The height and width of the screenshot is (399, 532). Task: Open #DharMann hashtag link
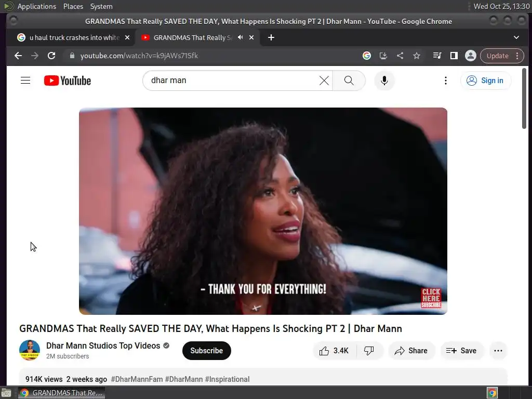click(x=184, y=379)
